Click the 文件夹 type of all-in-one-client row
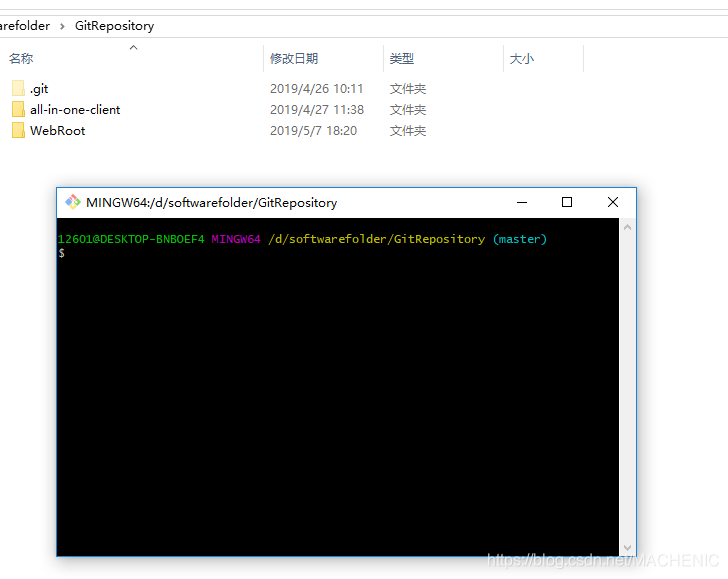Screen dimensions: 728x579 tap(408, 110)
